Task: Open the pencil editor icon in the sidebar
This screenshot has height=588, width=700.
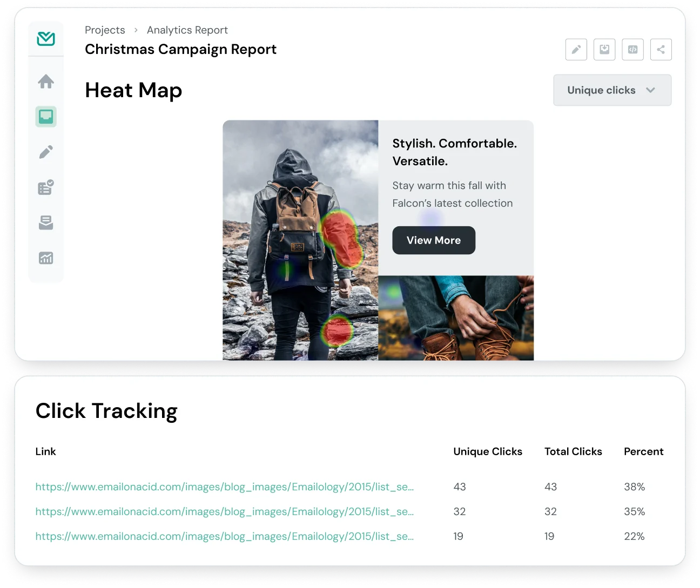Action: click(46, 152)
